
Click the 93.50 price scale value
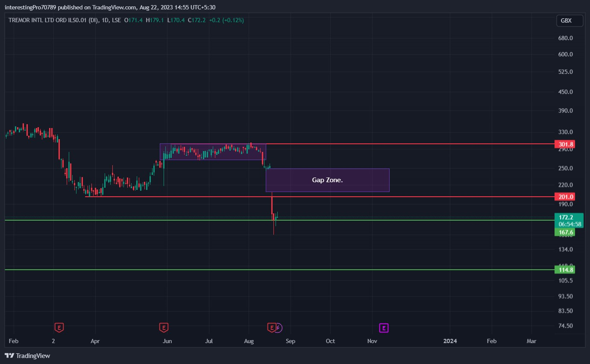click(x=566, y=296)
